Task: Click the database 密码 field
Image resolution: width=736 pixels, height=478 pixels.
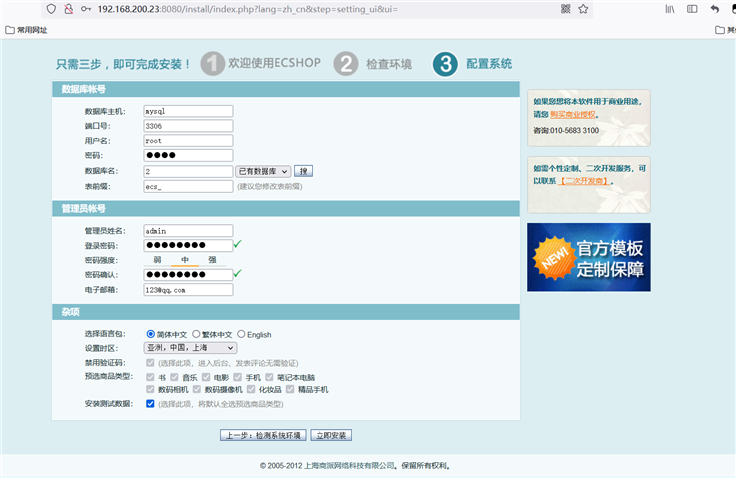Action: (188, 155)
